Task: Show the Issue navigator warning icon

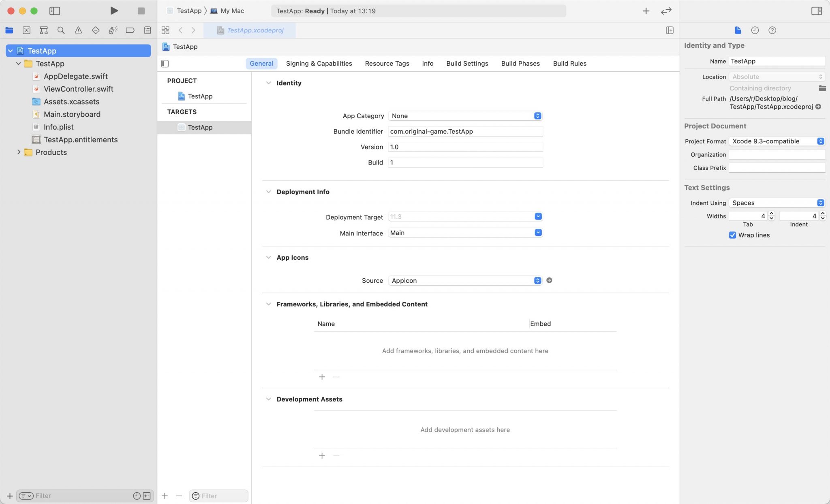Action: [x=78, y=30]
